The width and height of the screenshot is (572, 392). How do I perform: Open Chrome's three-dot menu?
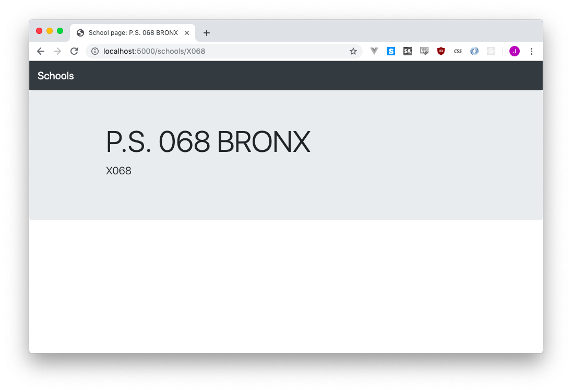coord(531,51)
